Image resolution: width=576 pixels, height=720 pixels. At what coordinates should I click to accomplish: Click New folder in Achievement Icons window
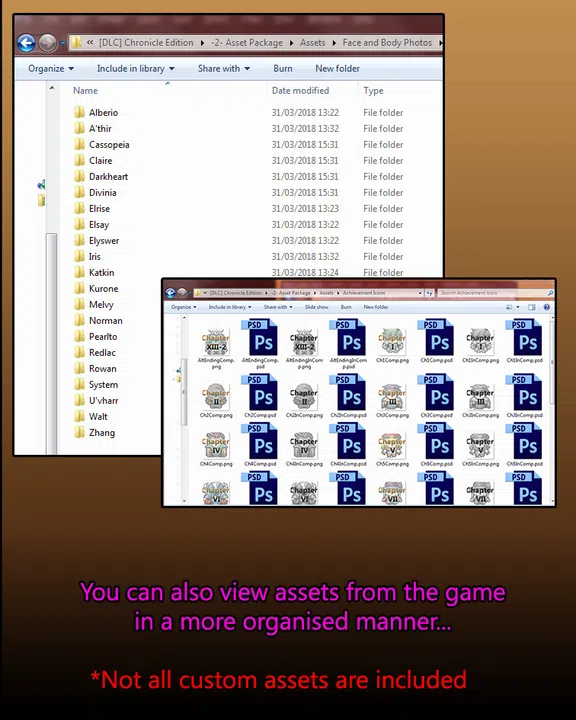(x=376, y=307)
